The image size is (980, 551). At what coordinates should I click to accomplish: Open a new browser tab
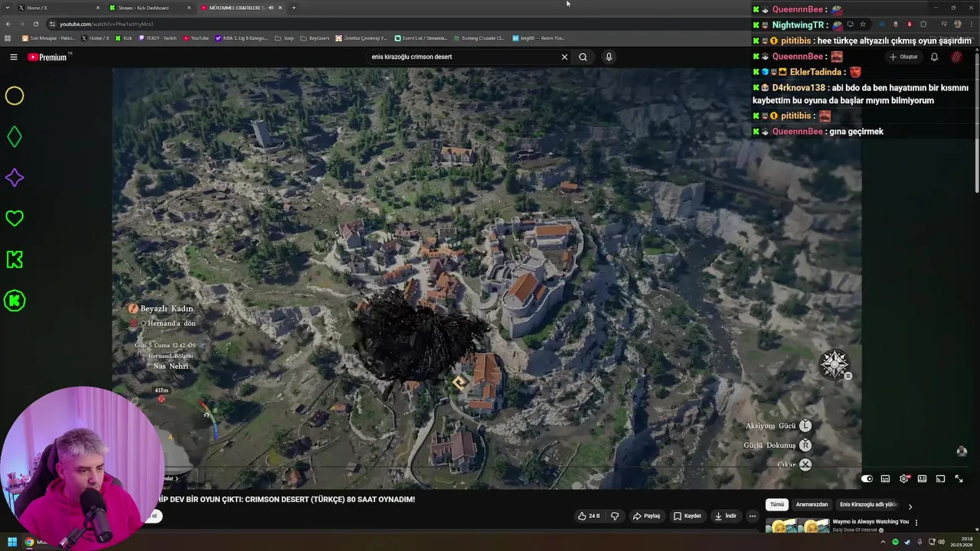click(x=294, y=8)
